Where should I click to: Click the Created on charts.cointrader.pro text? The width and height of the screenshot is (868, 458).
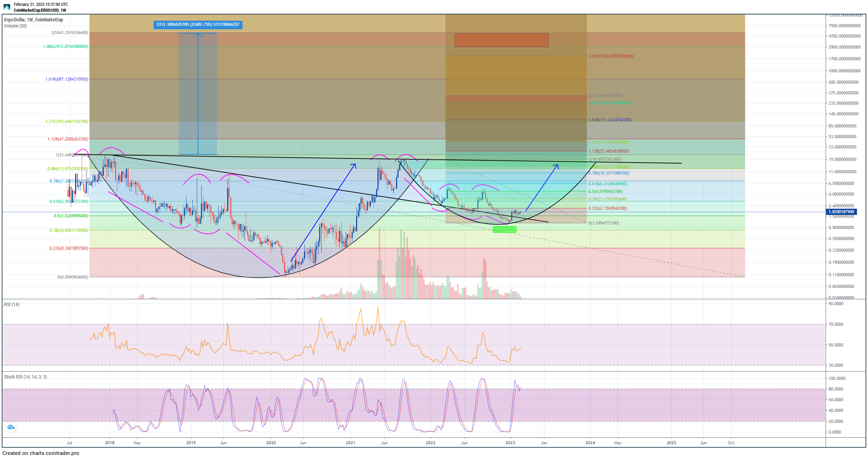(41, 453)
